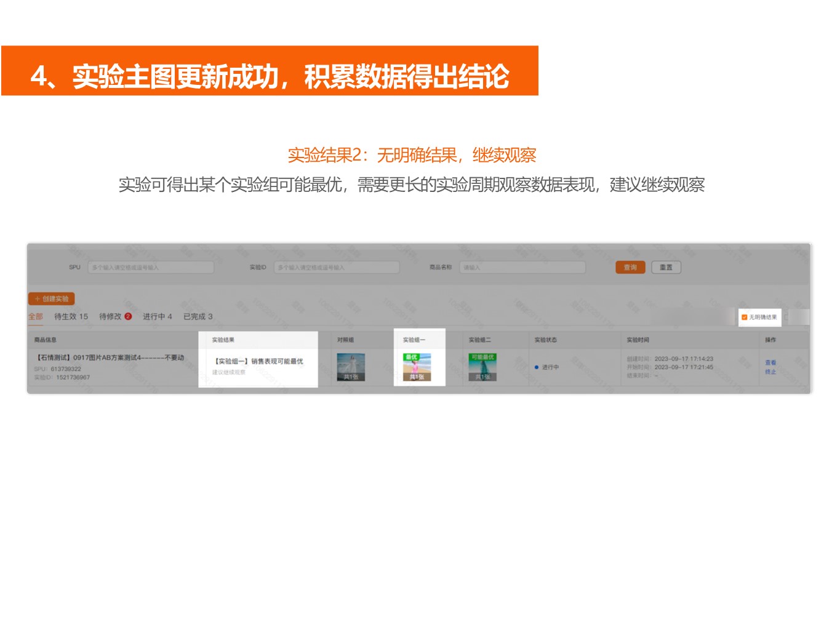This screenshot has width=840, height=630.
Task: Click the orange 查询 search button
Action: tap(630, 268)
